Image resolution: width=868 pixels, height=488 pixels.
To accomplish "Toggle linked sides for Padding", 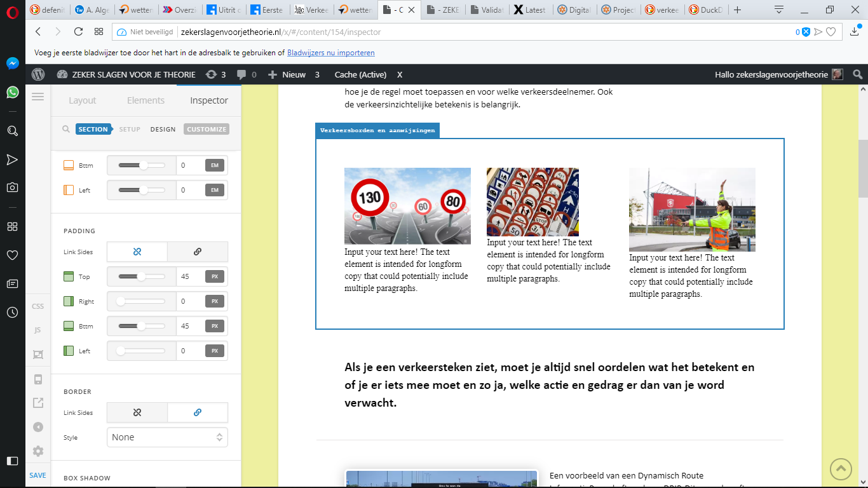I will click(198, 252).
